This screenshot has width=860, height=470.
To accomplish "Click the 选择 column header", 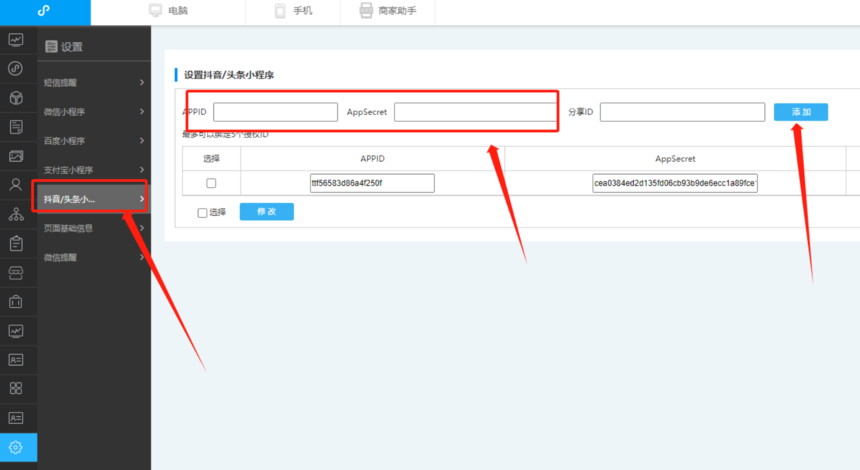I will pos(211,158).
